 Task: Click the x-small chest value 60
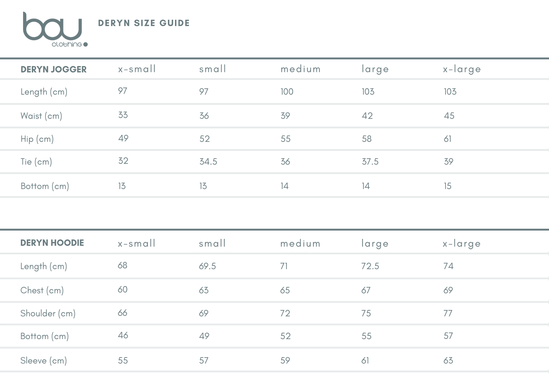[122, 290]
